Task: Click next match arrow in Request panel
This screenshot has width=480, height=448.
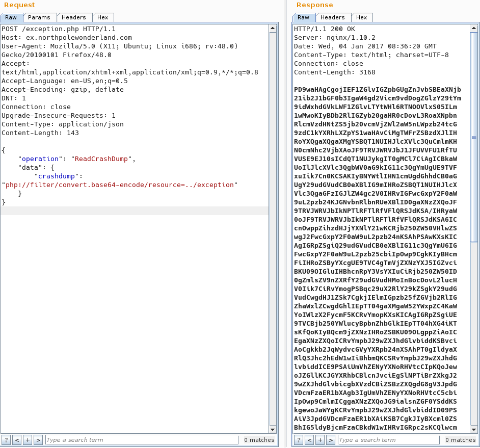Action: tap(38, 440)
